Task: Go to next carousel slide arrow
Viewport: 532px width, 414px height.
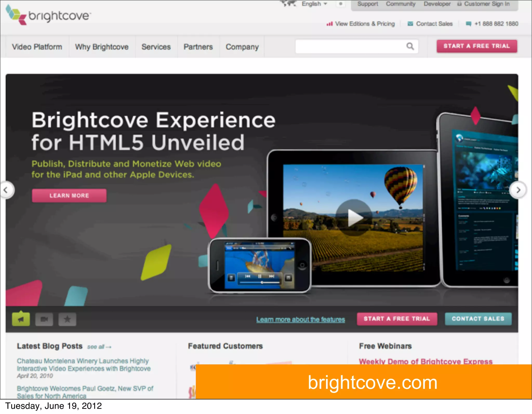Action: 518,190
